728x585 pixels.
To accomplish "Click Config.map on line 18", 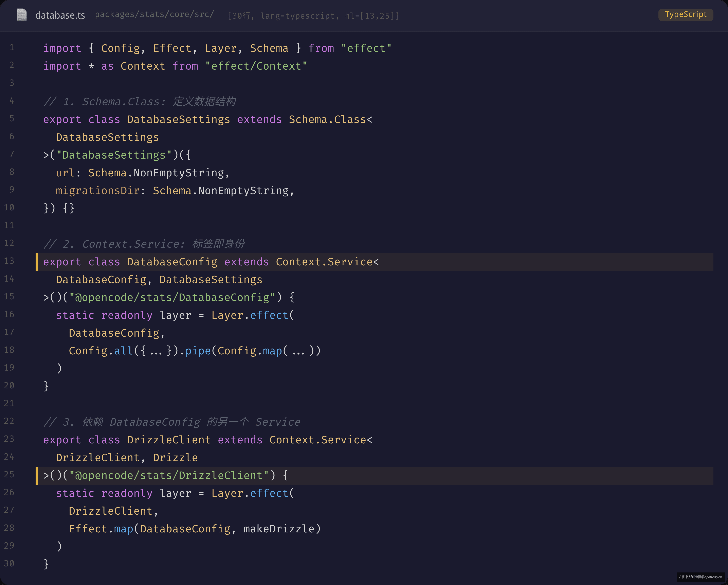I will 250,351.
